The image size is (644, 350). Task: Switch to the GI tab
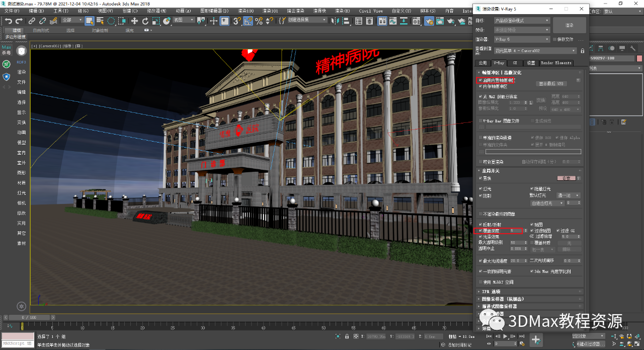(x=515, y=63)
